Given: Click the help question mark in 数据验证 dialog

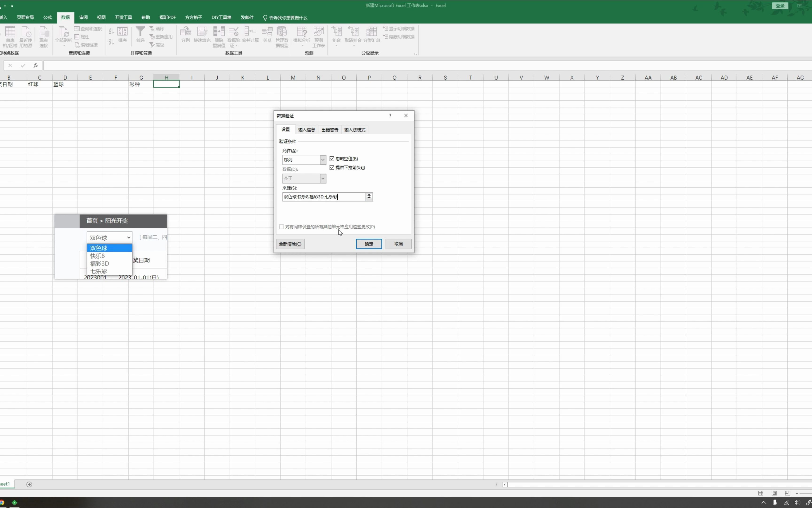Looking at the screenshot, I should (x=390, y=115).
